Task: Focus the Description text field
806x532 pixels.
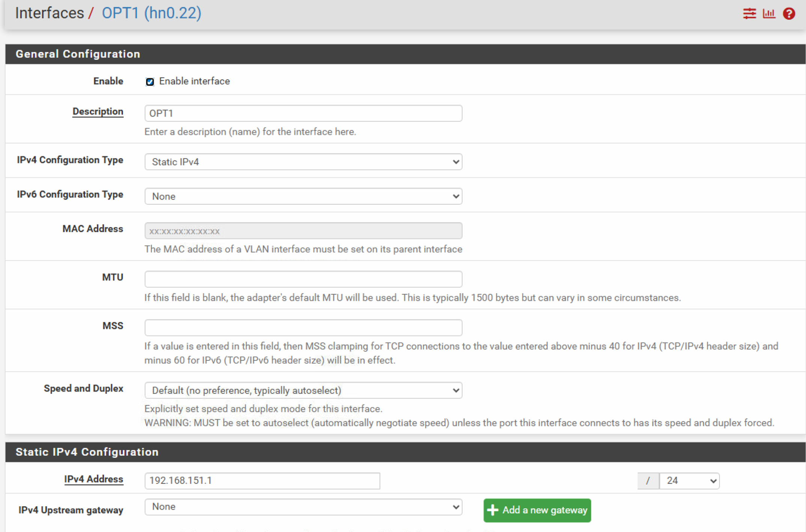Action: click(303, 113)
